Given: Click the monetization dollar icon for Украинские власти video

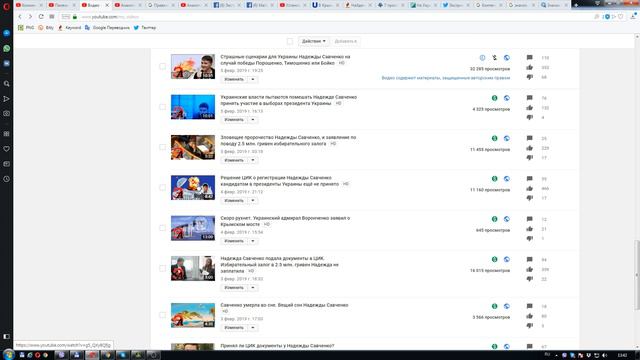Looking at the screenshot, I should pos(494,98).
